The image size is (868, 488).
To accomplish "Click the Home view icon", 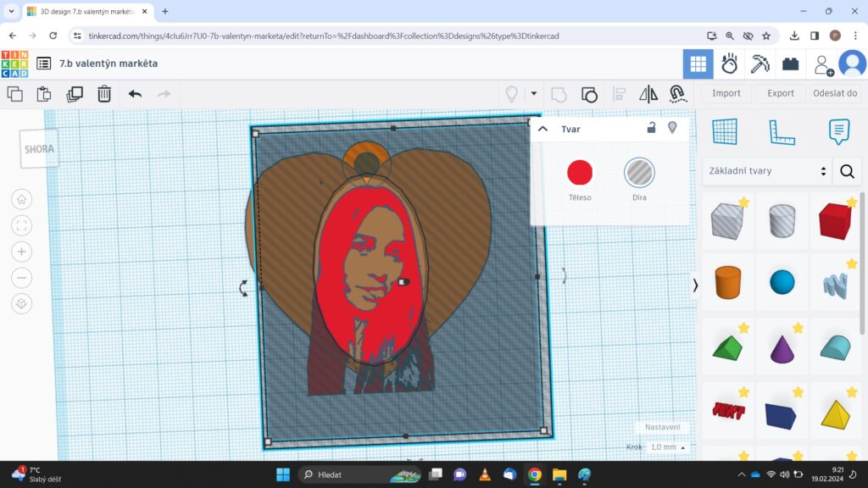I will click(22, 199).
